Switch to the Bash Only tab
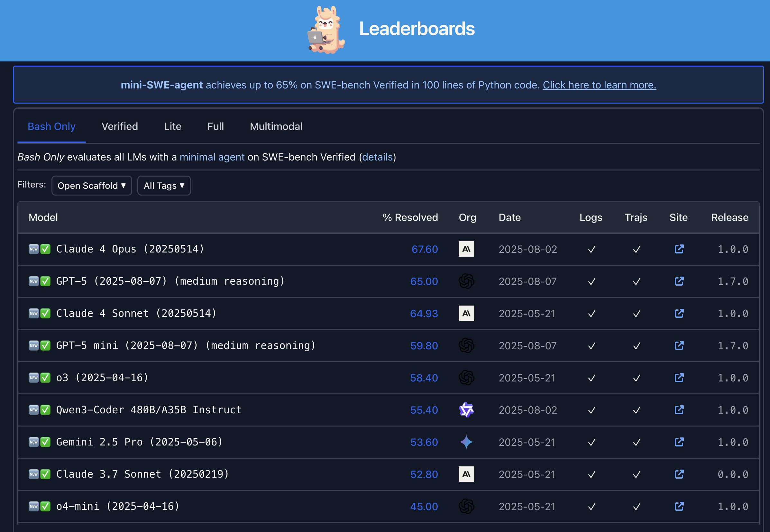Screen dimensions: 770x532 tap(52, 127)
